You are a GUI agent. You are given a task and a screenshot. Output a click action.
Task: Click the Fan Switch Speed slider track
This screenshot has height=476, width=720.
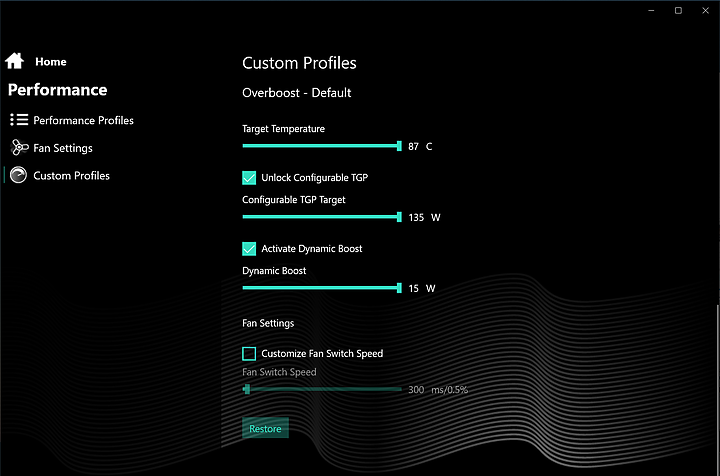click(322, 389)
